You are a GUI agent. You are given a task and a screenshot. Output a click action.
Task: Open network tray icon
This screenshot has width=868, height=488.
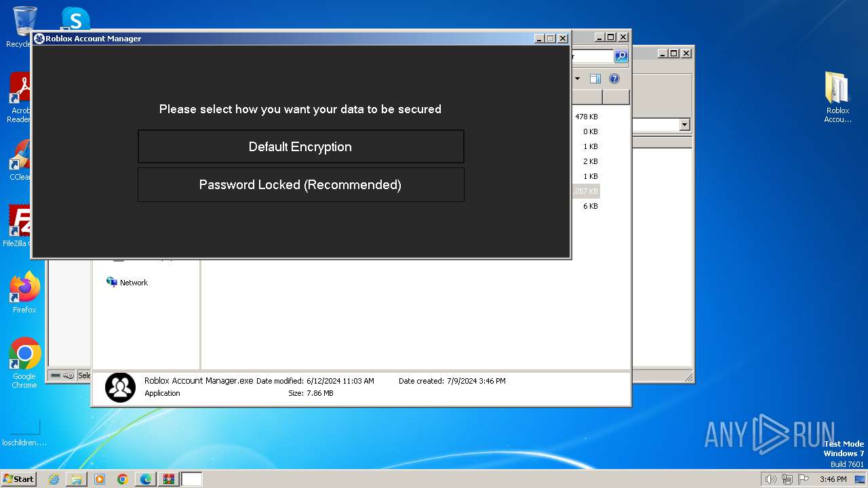[x=787, y=479]
